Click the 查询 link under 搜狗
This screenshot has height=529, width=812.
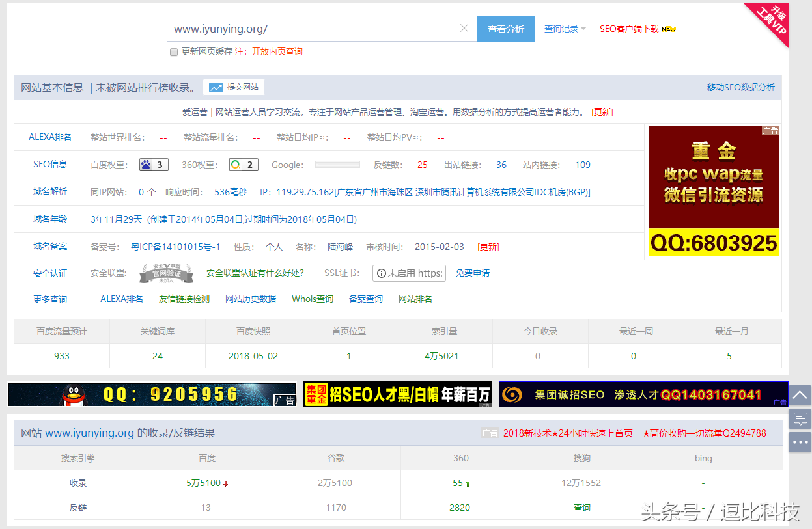582,508
